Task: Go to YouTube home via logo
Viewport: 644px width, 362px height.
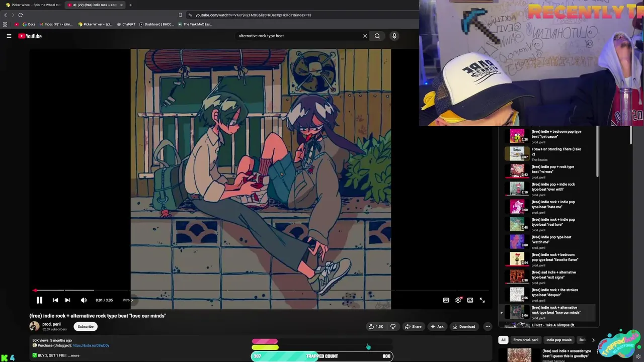Action: 30,36
